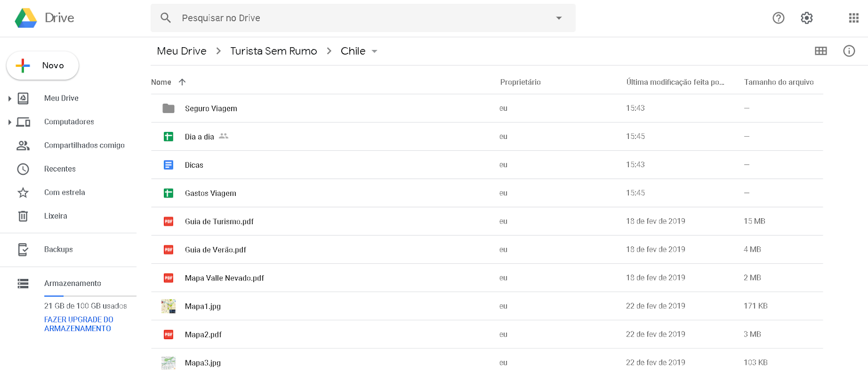Open Google apps grid icon
868x375 pixels.
(x=853, y=18)
